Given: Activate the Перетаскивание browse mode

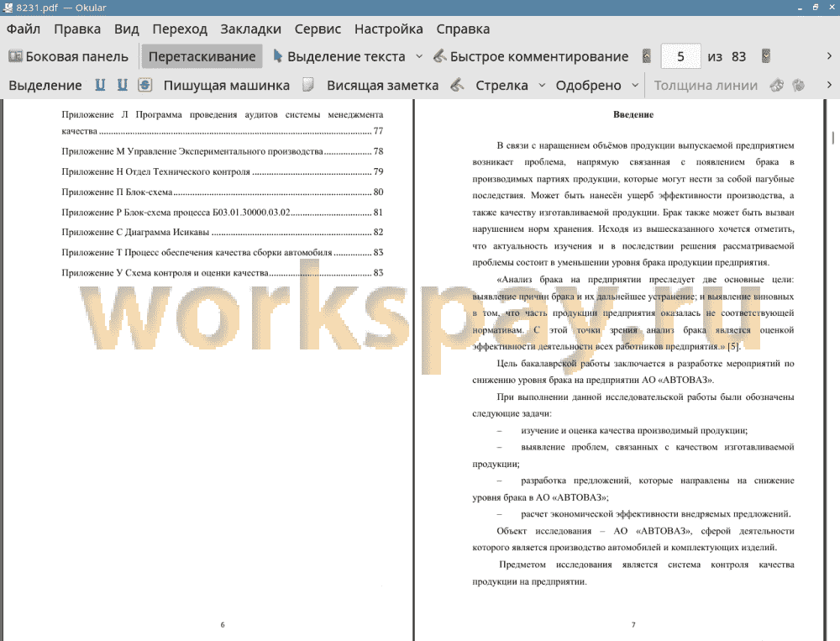Looking at the screenshot, I should (202, 56).
